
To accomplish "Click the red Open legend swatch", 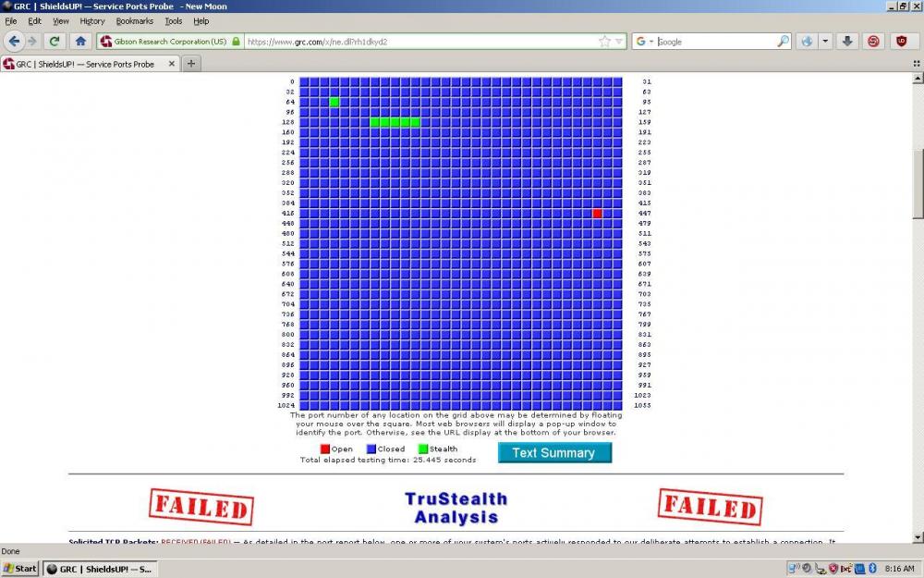I will tap(324, 449).
